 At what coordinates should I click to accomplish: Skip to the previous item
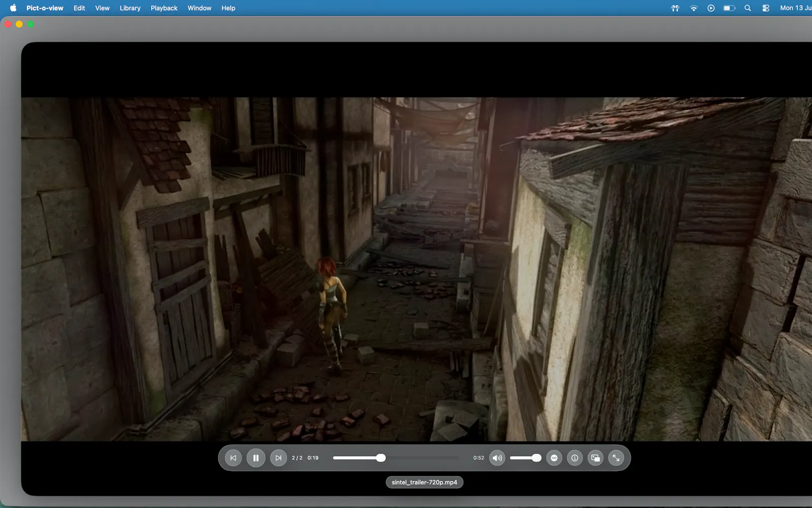pyautogui.click(x=233, y=458)
